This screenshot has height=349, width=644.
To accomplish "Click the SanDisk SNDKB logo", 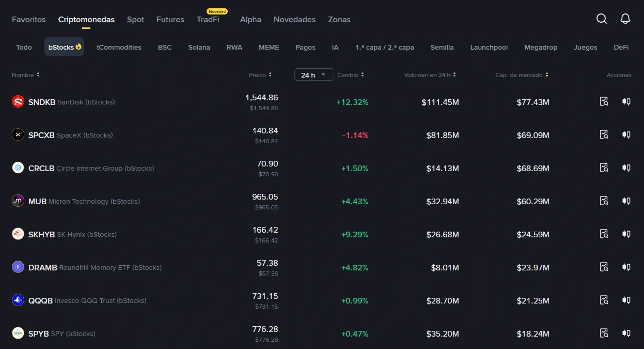I will point(18,102).
